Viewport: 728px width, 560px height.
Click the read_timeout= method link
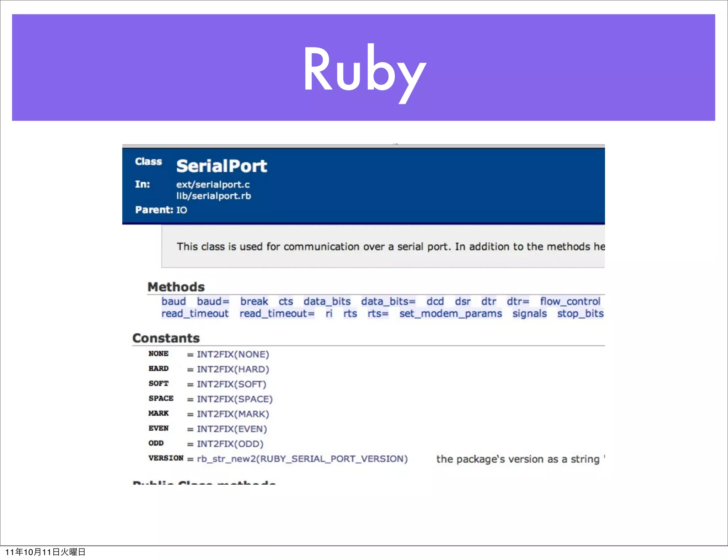pos(277,313)
